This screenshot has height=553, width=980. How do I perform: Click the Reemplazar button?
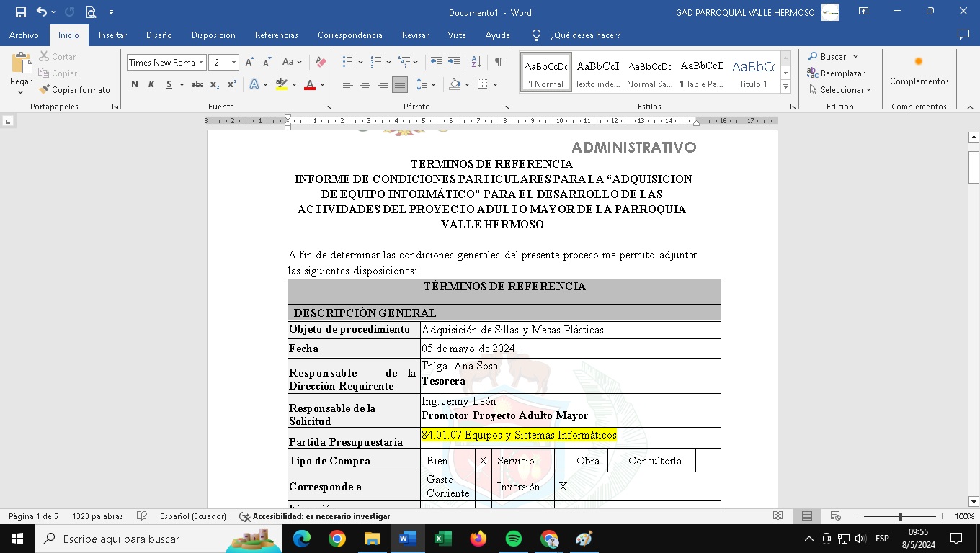(x=836, y=73)
